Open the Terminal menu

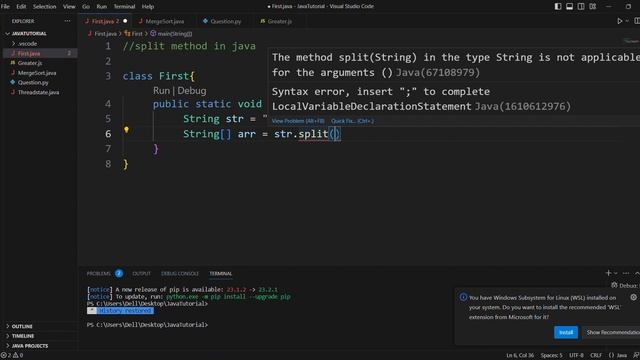(124, 7)
